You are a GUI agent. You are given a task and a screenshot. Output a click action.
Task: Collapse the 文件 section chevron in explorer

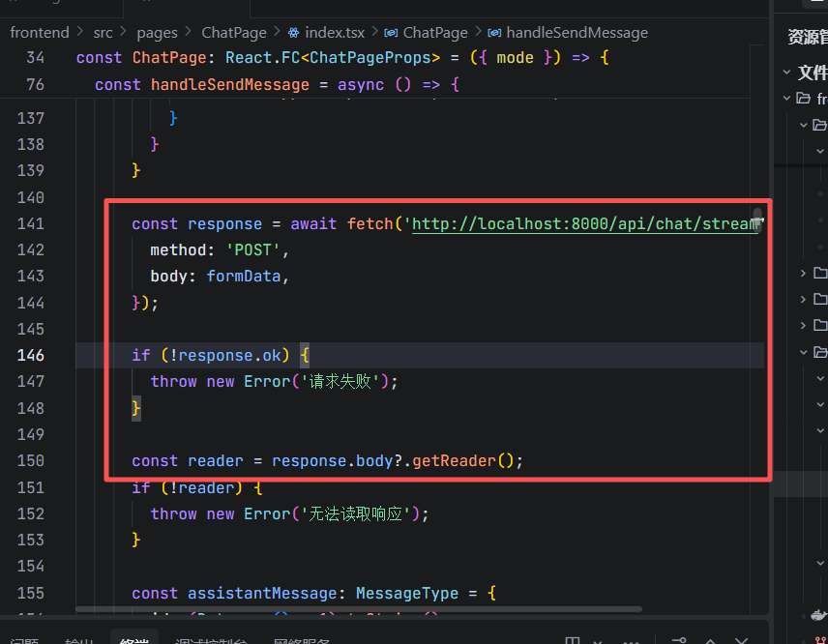[x=786, y=73]
